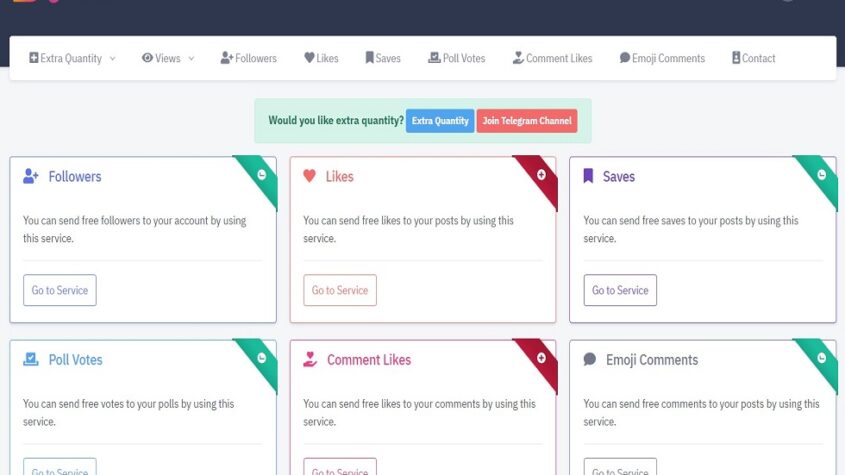The image size is (845, 475).
Task: Go to Service on Likes card
Action: tap(340, 290)
